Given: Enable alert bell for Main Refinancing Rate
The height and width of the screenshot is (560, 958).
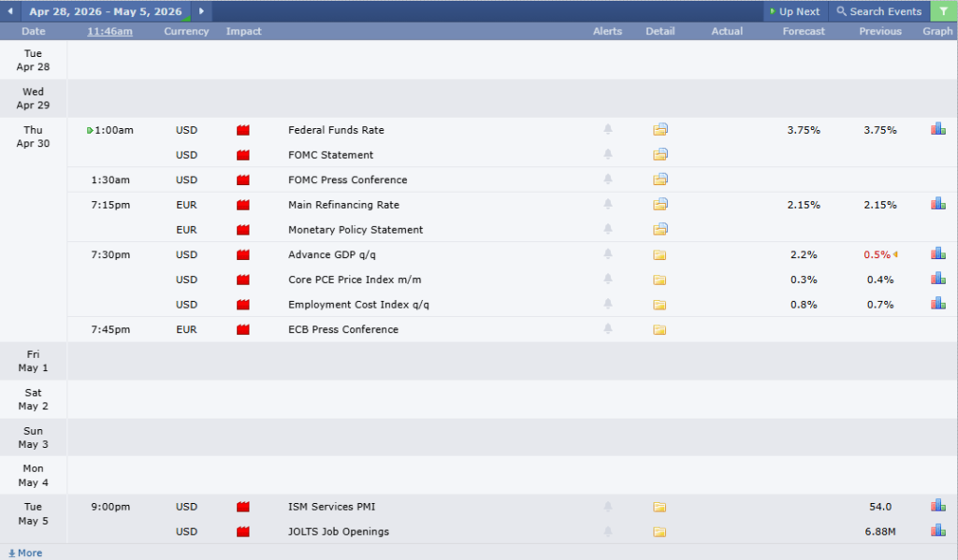Looking at the screenshot, I should pyautogui.click(x=608, y=205).
